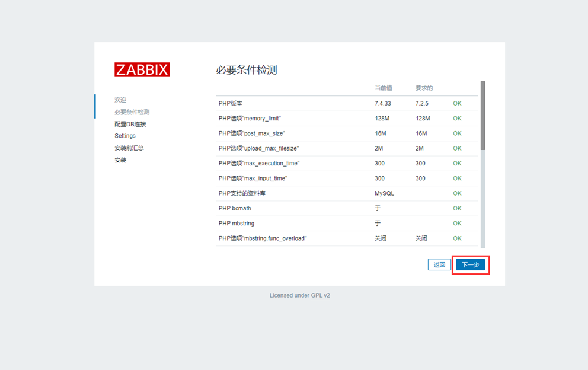Click the PHP mbstring row label
This screenshot has width=588, height=370.
click(237, 224)
